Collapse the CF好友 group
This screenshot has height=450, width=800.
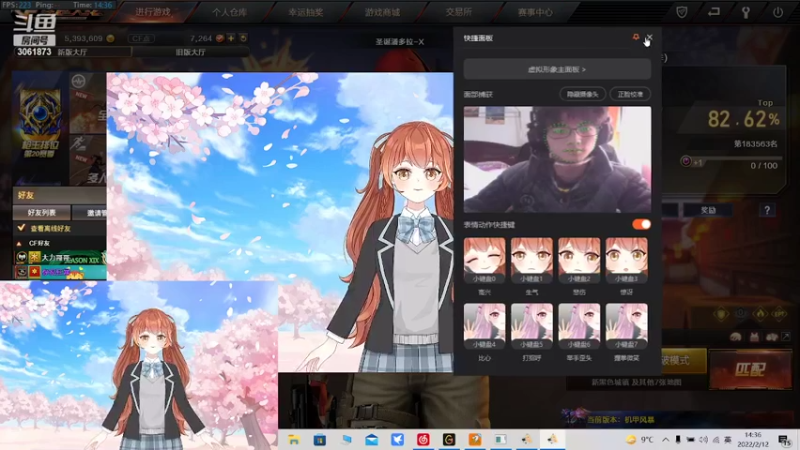(x=19, y=243)
